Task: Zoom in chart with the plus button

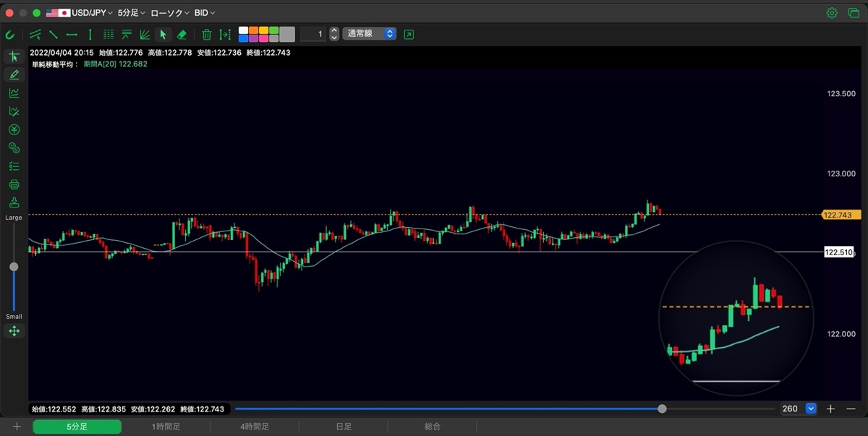Action: click(x=830, y=409)
